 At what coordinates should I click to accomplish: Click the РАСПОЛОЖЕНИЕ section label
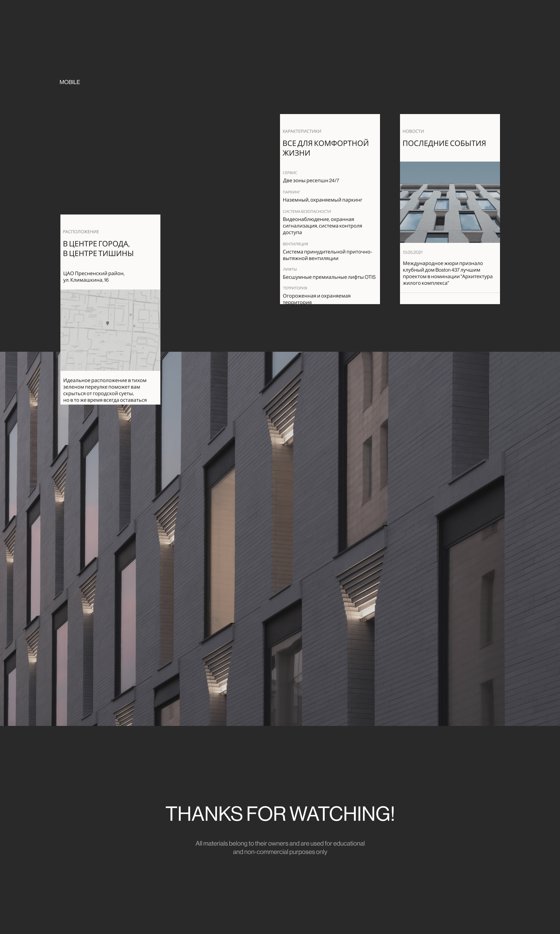click(81, 232)
